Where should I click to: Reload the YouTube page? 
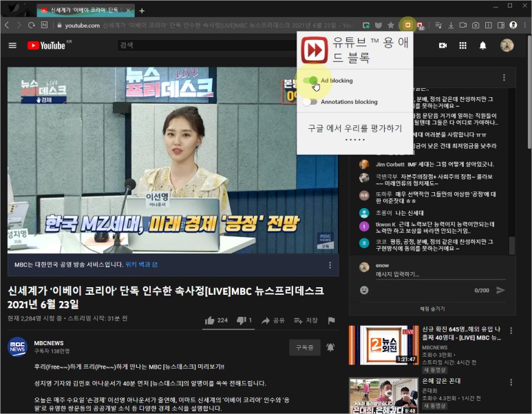point(32,25)
